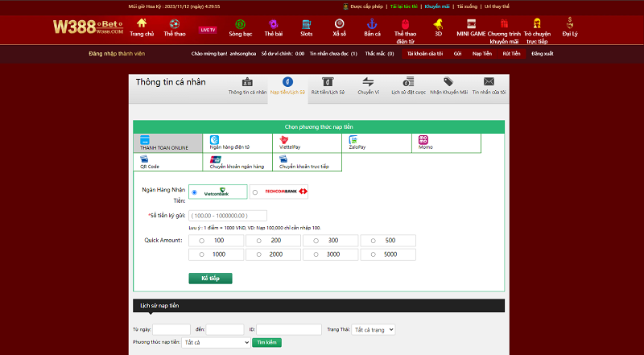
Task: Choose quick amount 1000
Action: (201, 254)
